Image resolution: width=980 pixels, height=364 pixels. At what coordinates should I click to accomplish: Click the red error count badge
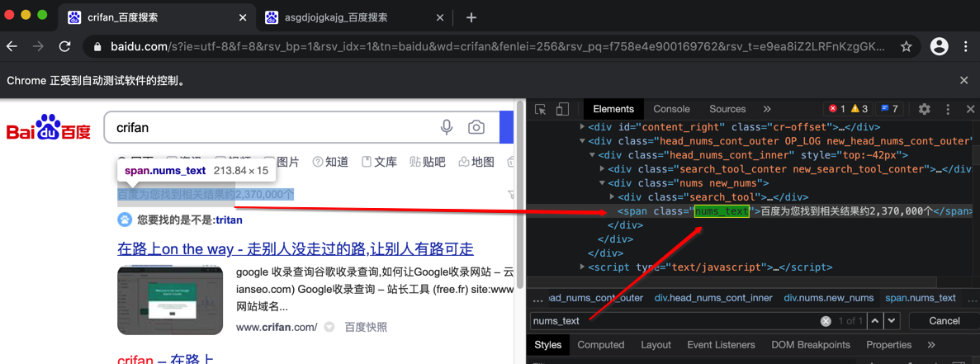point(837,109)
